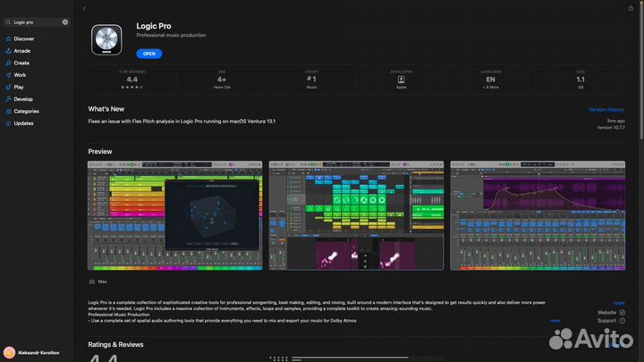This screenshot has height=362, width=644.
Task: Click the 1.1 GB size info
Action: coord(580,80)
